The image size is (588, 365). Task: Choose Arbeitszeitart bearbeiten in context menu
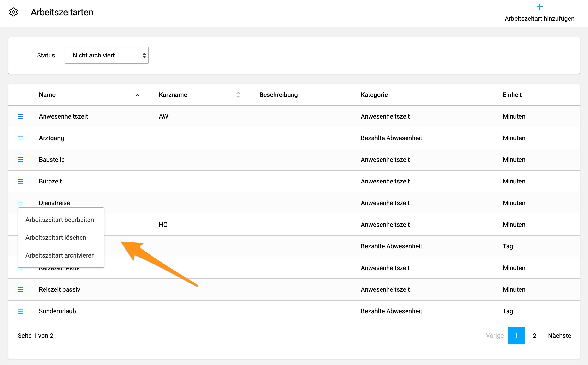pyautogui.click(x=60, y=220)
